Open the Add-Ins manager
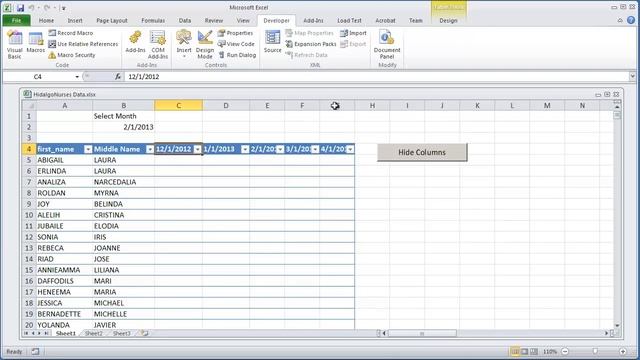 (135, 42)
